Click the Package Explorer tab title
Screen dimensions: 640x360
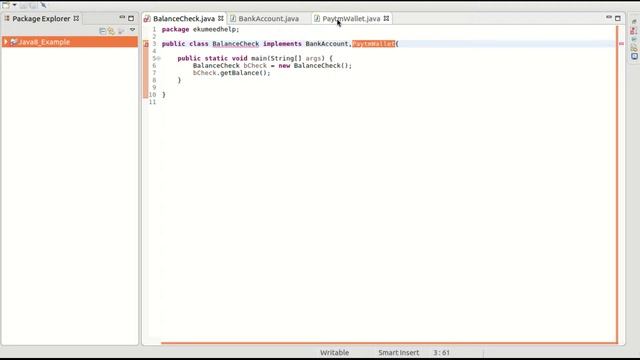tap(41, 18)
